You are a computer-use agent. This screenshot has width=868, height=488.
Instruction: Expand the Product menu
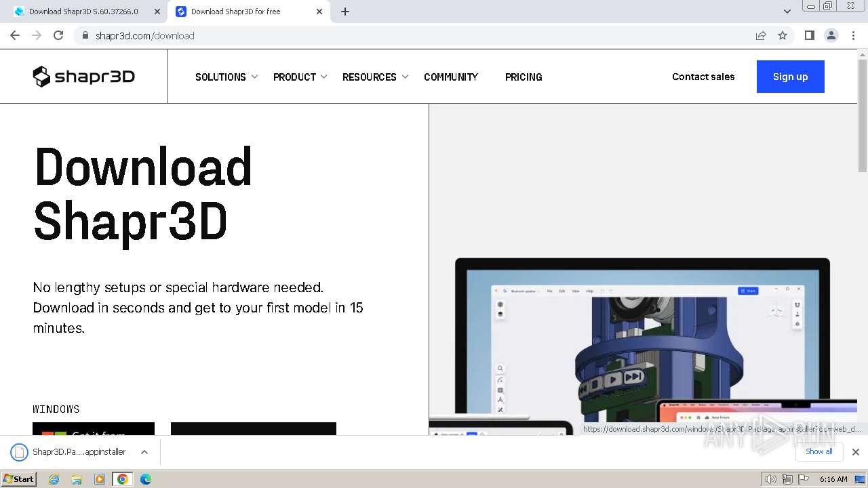300,77
